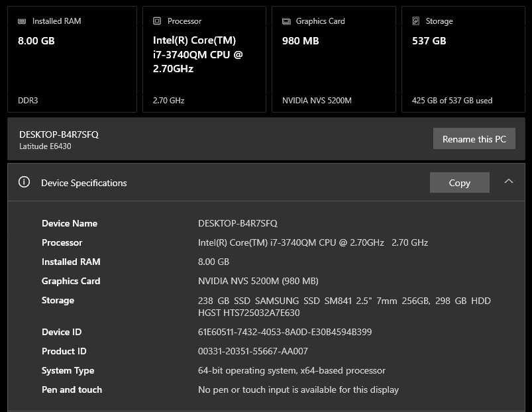The width and height of the screenshot is (532, 412).
Task: Click the Device Specifications heading
Action: click(83, 183)
